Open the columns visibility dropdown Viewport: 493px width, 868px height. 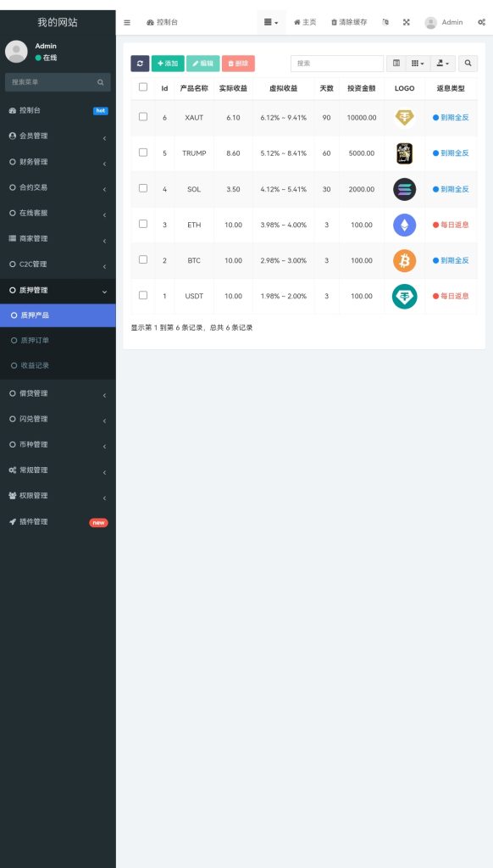pyautogui.click(x=418, y=64)
